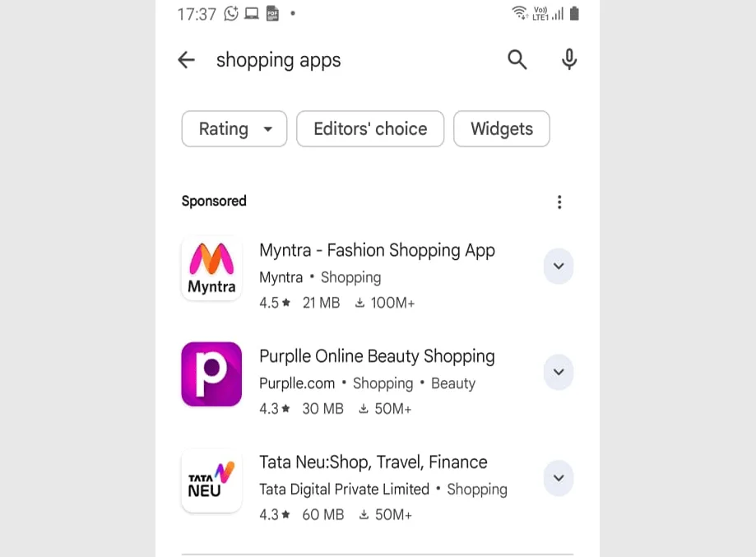The image size is (756, 557).
Task: Open the search icon
Action: pyautogui.click(x=517, y=59)
